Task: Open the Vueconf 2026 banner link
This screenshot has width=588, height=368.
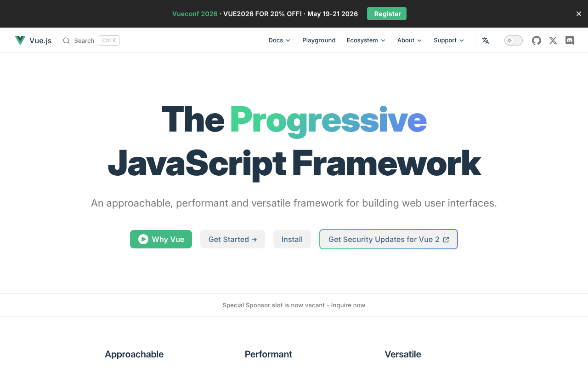Action: [x=195, y=14]
